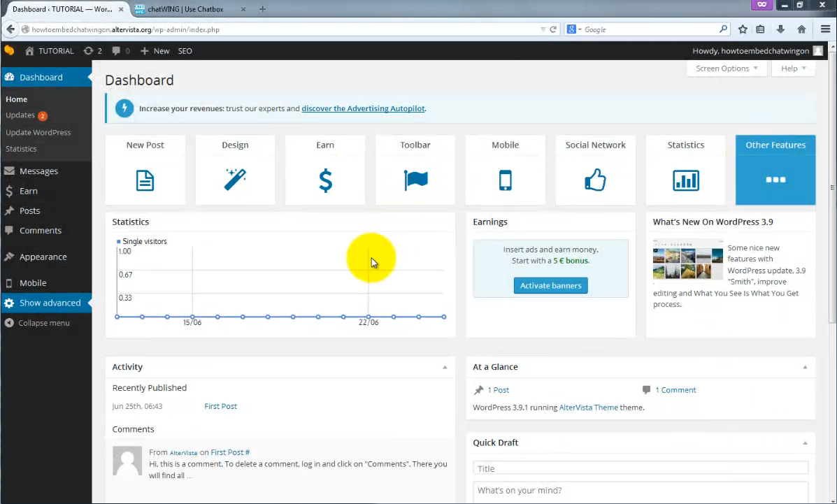The height and width of the screenshot is (504, 837).
Task: Click the search magnifier in the Google box
Action: point(723,29)
